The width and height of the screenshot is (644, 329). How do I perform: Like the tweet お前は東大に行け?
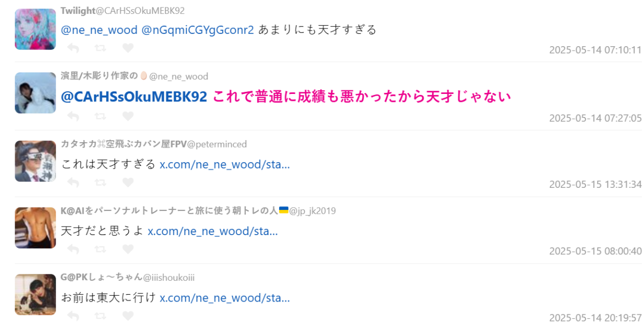(128, 316)
